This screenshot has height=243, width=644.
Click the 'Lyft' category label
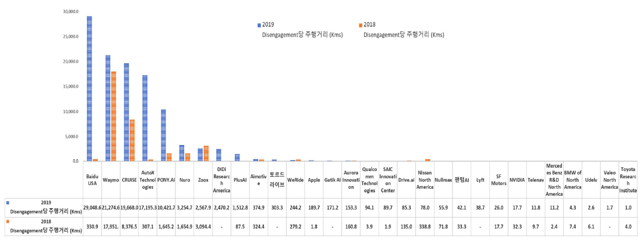tap(480, 180)
